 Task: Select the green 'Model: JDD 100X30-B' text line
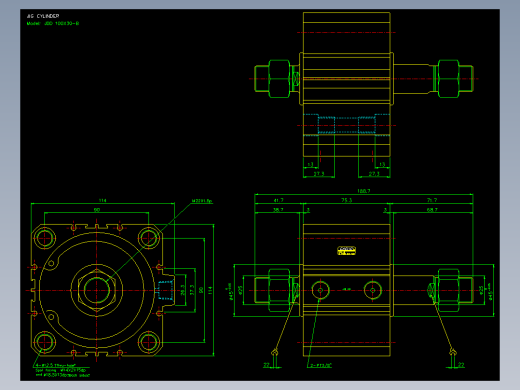pyautogui.click(x=53, y=23)
